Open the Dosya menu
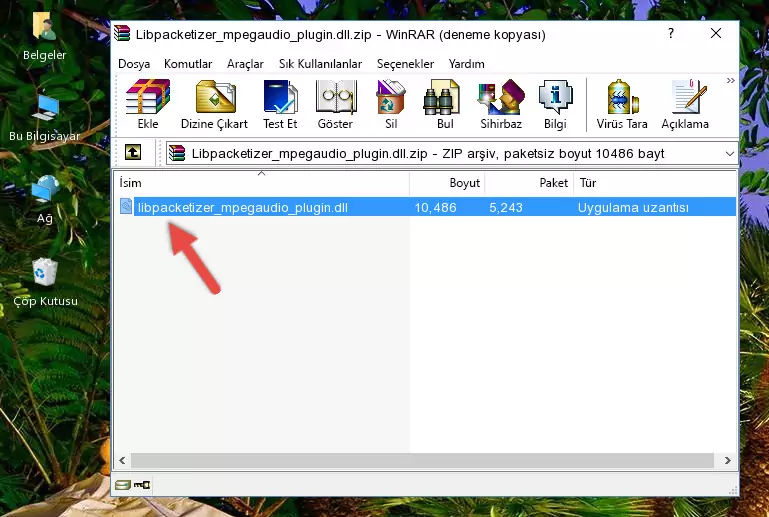The width and height of the screenshot is (769, 517). (x=134, y=64)
